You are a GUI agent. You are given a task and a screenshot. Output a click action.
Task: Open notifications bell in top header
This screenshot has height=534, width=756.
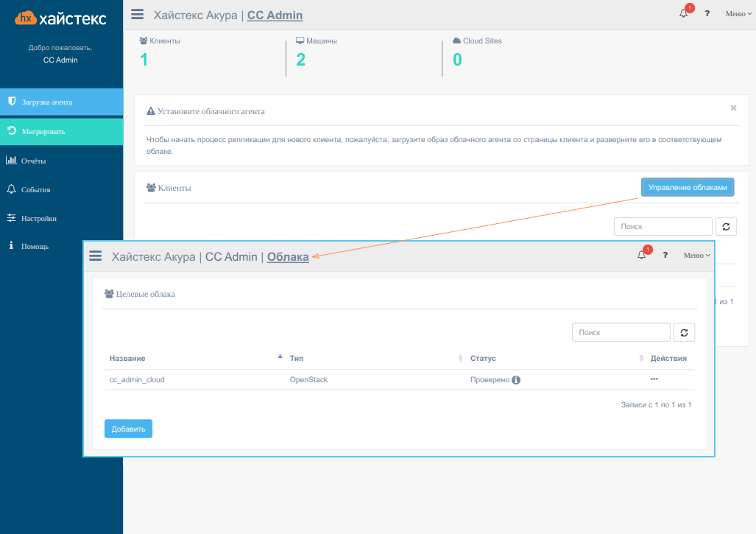click(684, 13)
